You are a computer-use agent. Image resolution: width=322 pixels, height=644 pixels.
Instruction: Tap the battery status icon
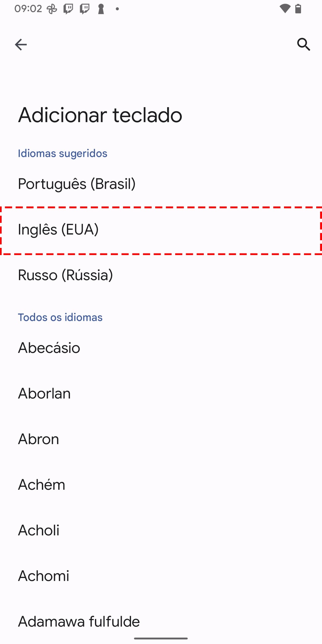coord(298,9)
